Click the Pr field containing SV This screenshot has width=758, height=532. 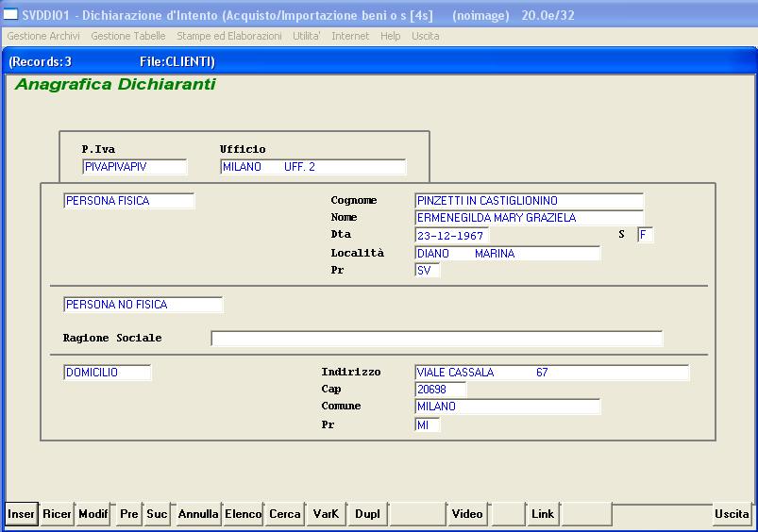427,270
